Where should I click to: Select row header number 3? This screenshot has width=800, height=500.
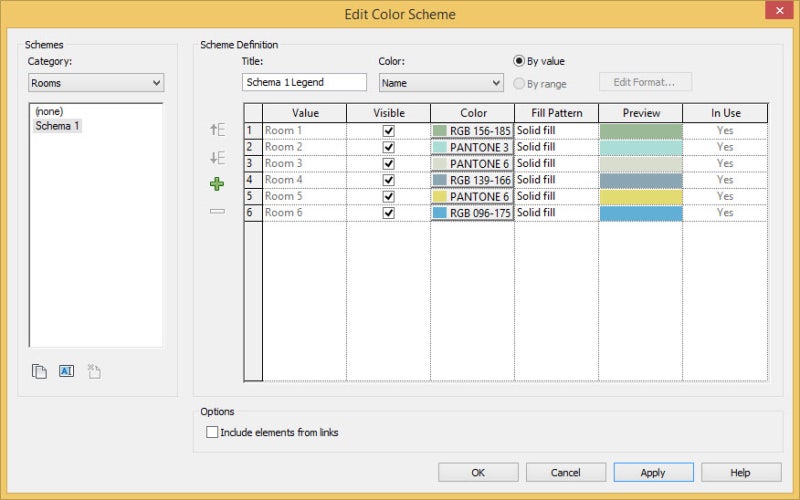[253, 163]
